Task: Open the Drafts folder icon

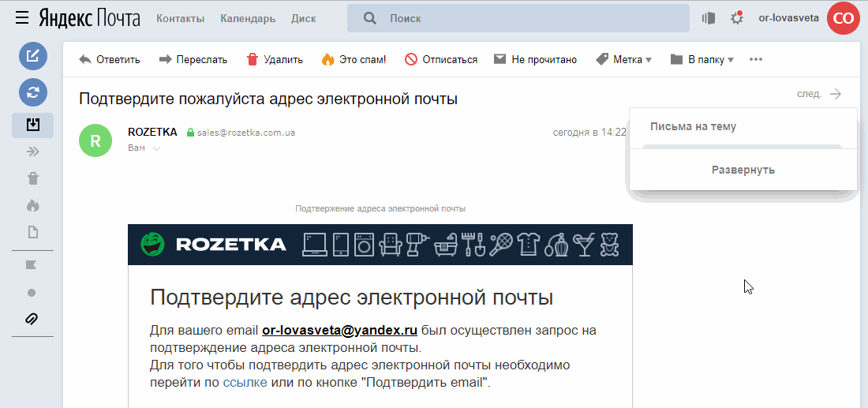Action: [32, 232]
